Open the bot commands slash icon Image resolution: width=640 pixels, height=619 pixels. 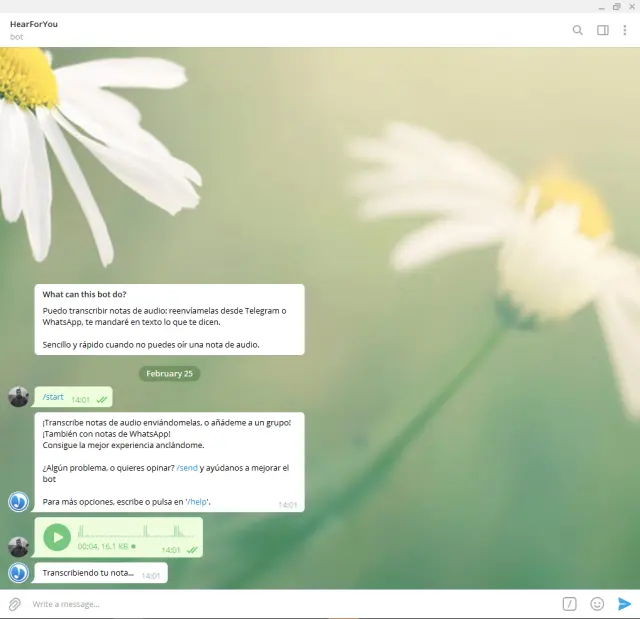[569, 604]
